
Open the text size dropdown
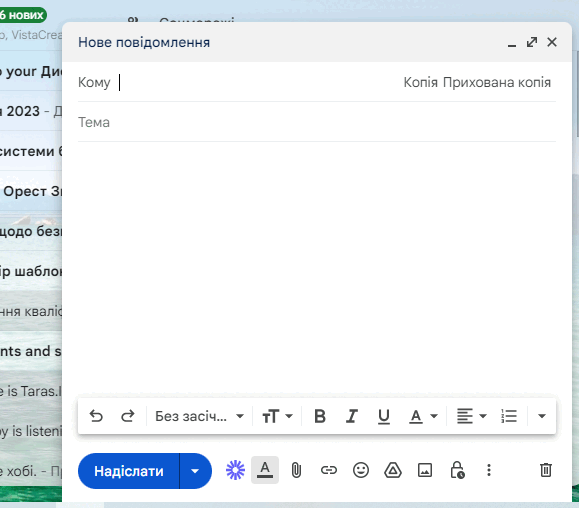tap(277, 416)
